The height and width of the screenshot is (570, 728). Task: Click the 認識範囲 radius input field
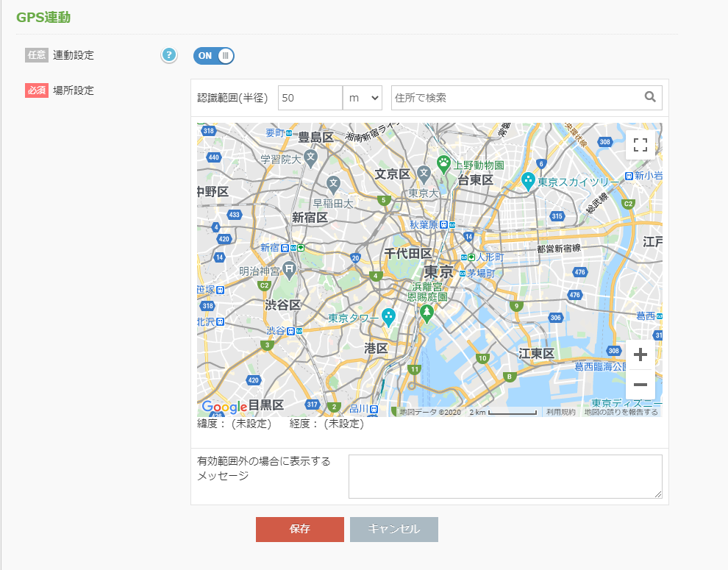(x=310, y=98)
